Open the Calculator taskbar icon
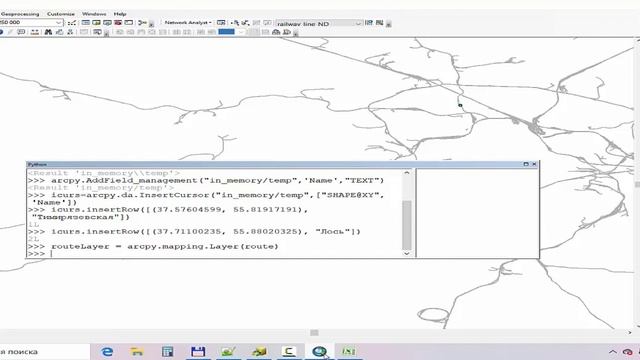The image size is (640, 360). [167, 351]
